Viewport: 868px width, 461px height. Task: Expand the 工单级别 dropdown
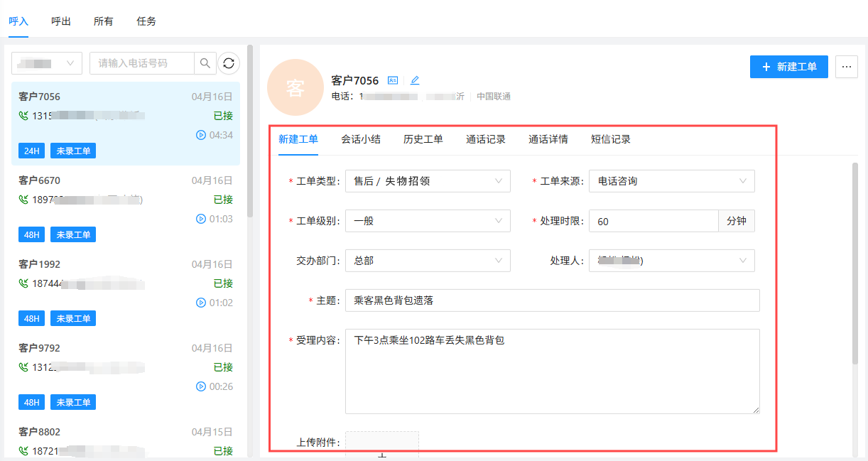[x=428, y=221]
